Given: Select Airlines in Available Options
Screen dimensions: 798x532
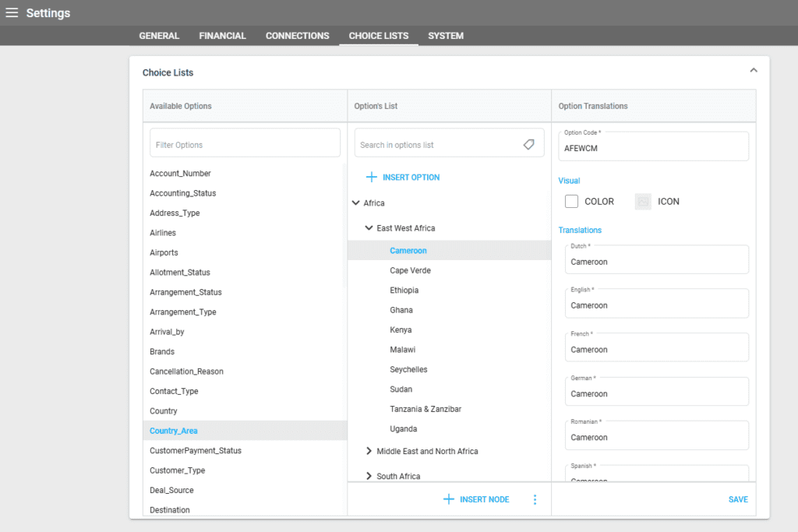Looking at the screenshot, I should coord(163,233).
